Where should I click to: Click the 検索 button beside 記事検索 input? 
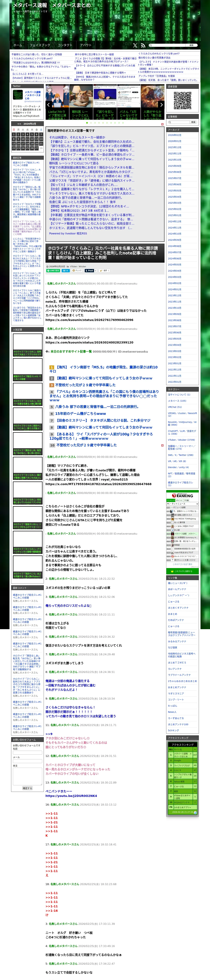[193, 122]
